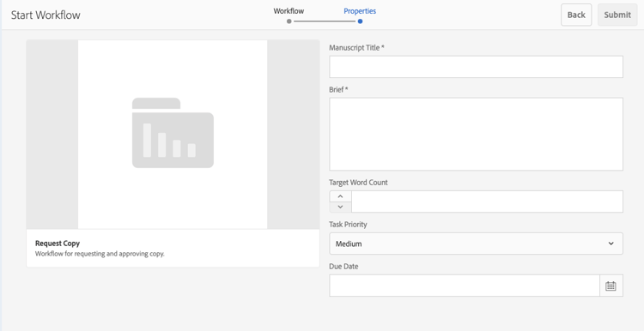Decrease Target Word Count with down arrow

[x=340, y=207]
